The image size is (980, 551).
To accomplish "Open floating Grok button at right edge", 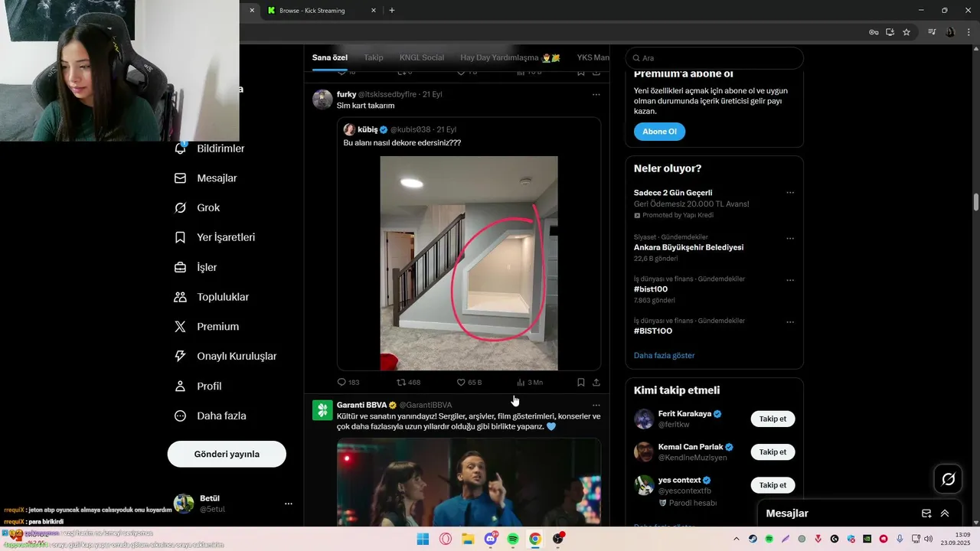I will click(x=948, y=479).
